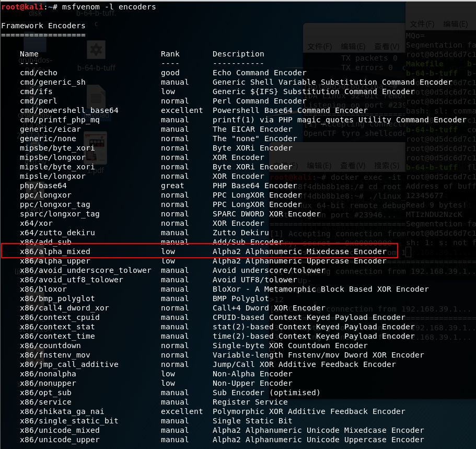Image resolution: width=476 pixels, height=449 pixels.
Task: Select 'Polymorphic XOR Additive Feedback Encoder' description
Action: click(x=309, y=412)
